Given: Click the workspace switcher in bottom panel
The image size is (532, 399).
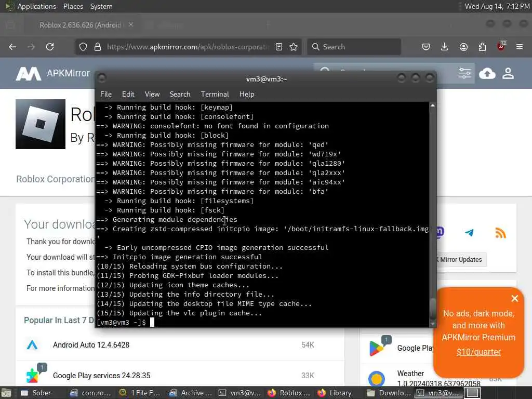Looking at the screenshot, I should 472,393.
